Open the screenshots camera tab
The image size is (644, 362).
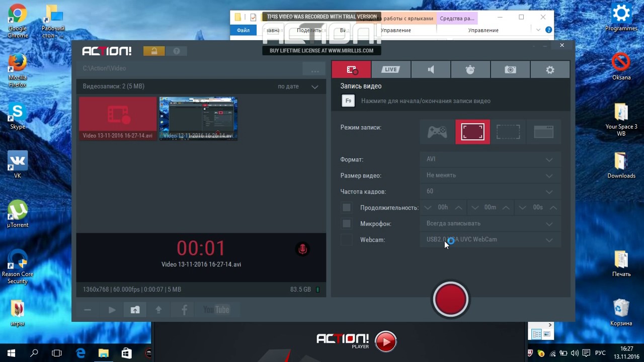pyautogui.click(x=510, y=70)
